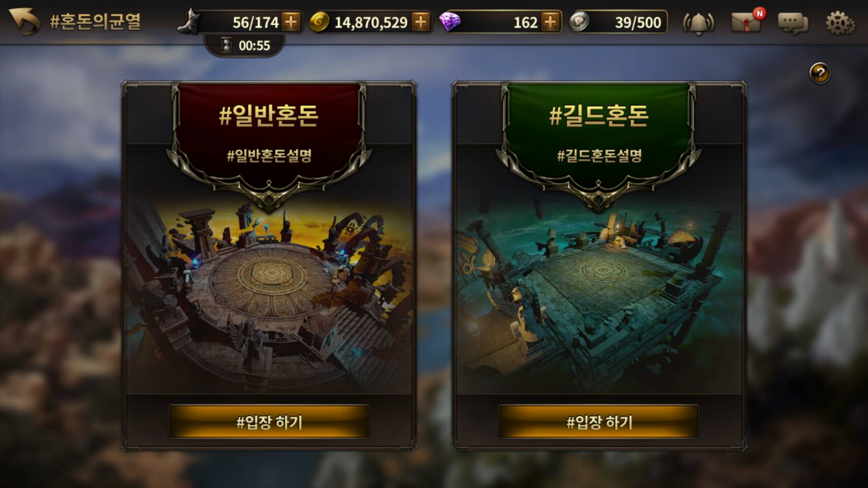The height and width of the screenshot is (488, 868).
Task: Select the green #길드혼돈 banner
Action: click(x=599, y=135)
